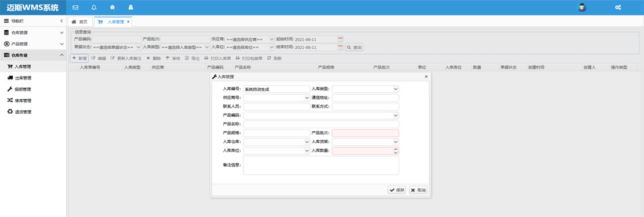Open the 请选择库位 dropdown
The width and height of the screenshot is (644, 217).
click(x=250, y=47)
